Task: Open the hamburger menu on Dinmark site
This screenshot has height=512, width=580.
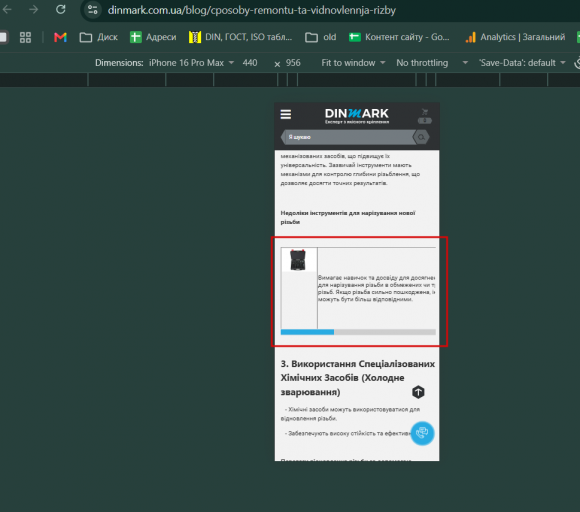Action: [x=286, y=114]
